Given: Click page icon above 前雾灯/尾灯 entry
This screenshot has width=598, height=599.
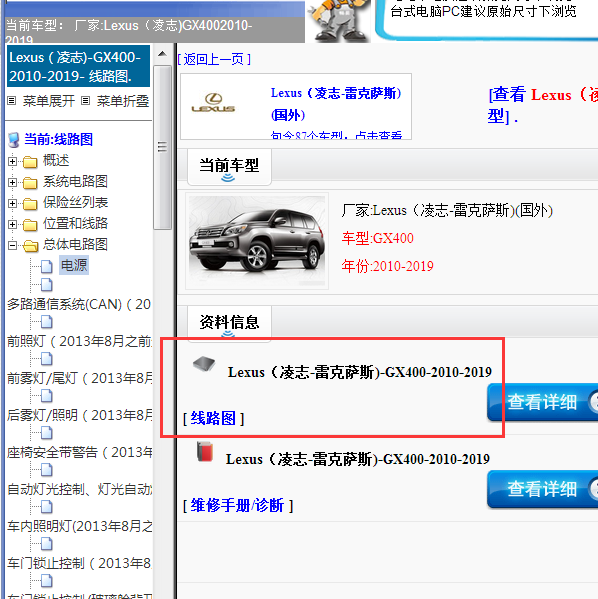Looking at the screenshot, I should [47, 359].
